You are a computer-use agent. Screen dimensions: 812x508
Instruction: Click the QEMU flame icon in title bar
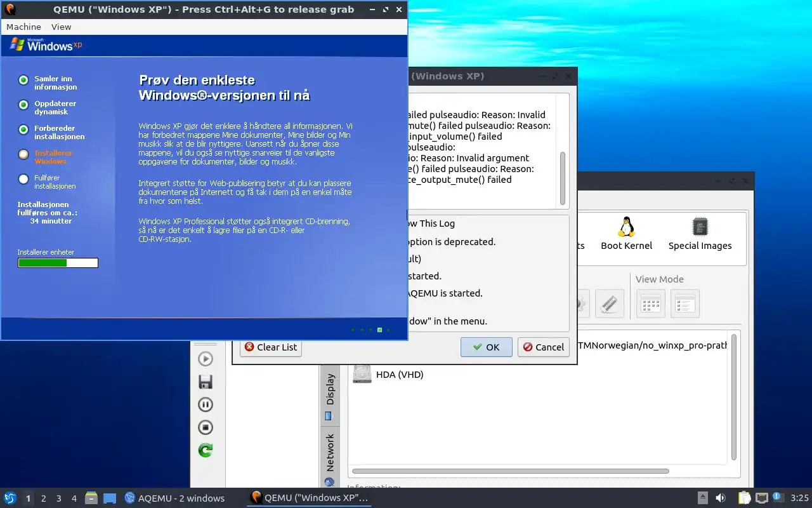pyautogui.click(x=10, y=10)
